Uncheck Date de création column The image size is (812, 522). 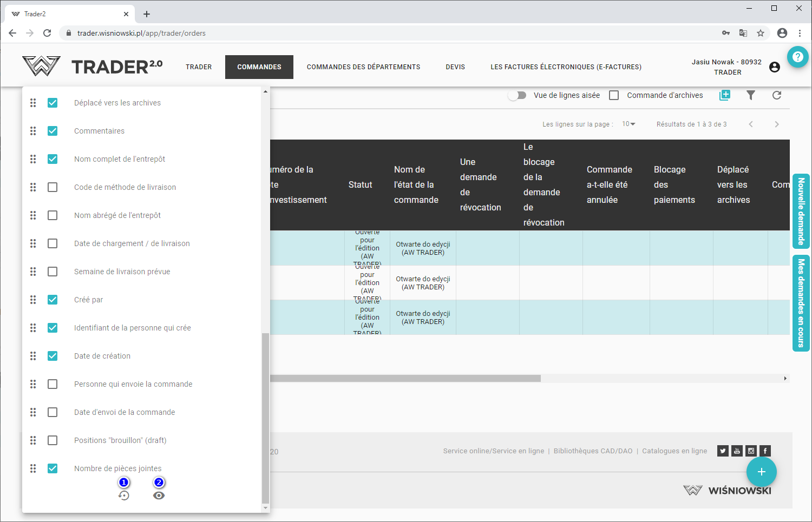53,356
